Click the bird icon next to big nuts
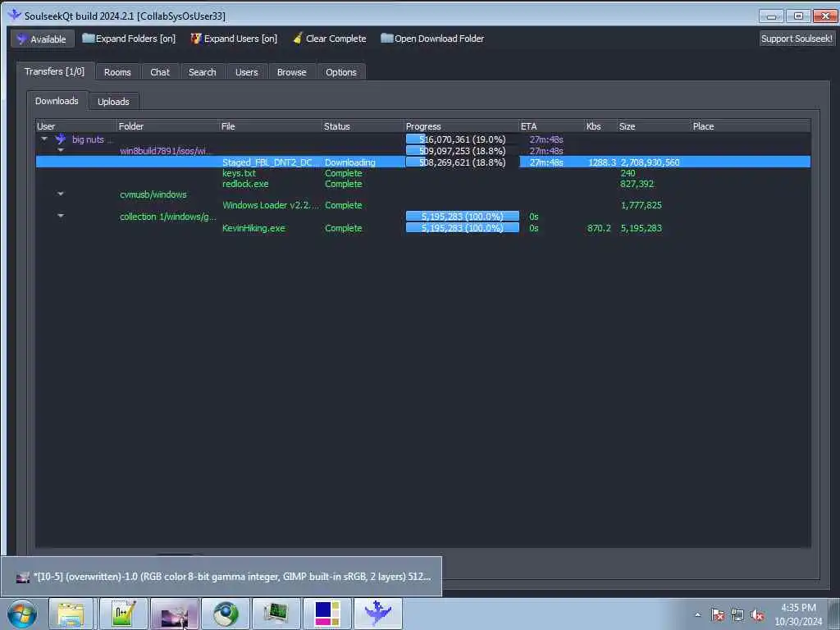The image size is (840, 630). pos(61,139)
